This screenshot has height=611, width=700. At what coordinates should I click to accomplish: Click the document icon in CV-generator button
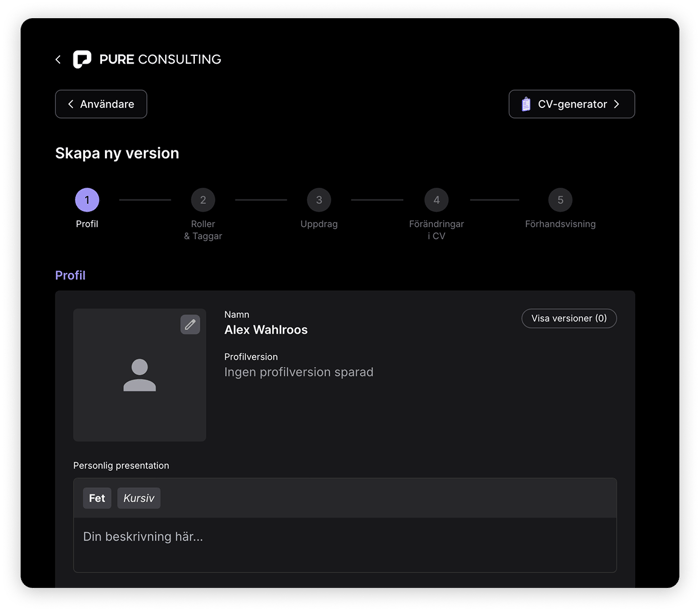pos(526,104)
